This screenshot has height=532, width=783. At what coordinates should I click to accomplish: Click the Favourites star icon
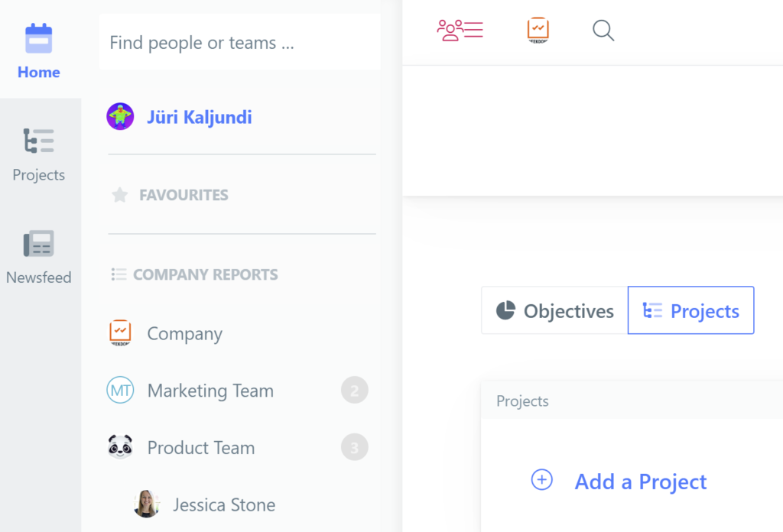coord(120,195)
